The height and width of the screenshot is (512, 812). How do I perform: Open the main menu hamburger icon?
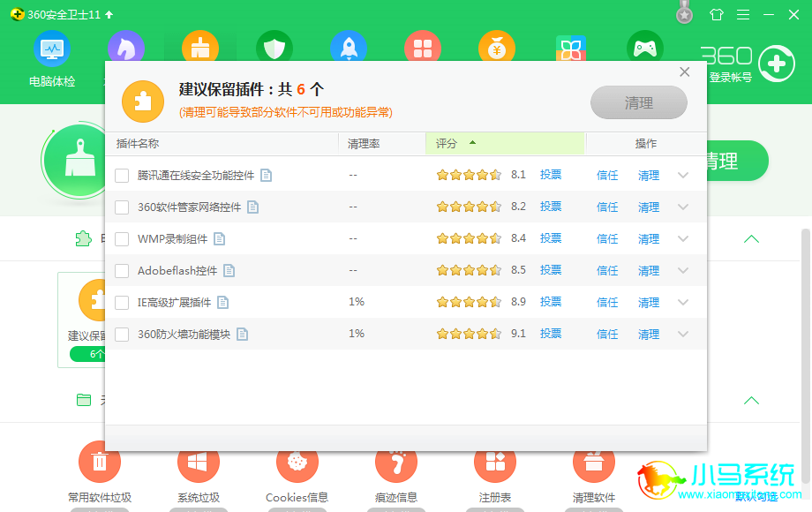point(743,14)
